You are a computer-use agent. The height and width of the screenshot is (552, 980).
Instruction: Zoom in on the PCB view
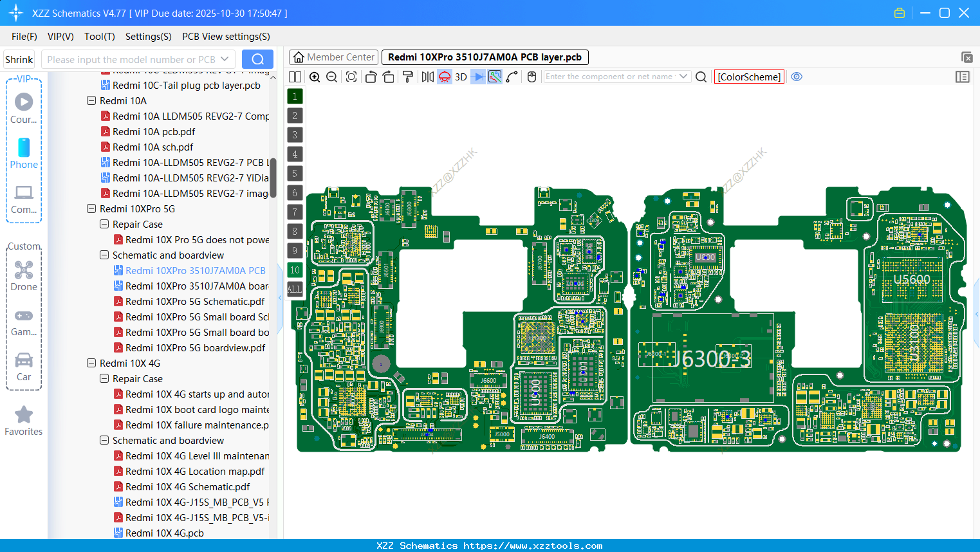(x=315, y=77)
